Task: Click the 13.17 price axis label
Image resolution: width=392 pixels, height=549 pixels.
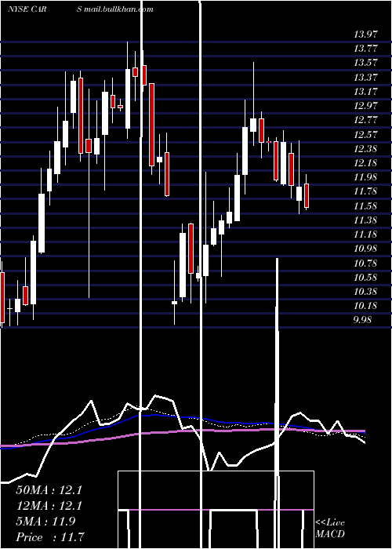Action: (x=365, y=92)
